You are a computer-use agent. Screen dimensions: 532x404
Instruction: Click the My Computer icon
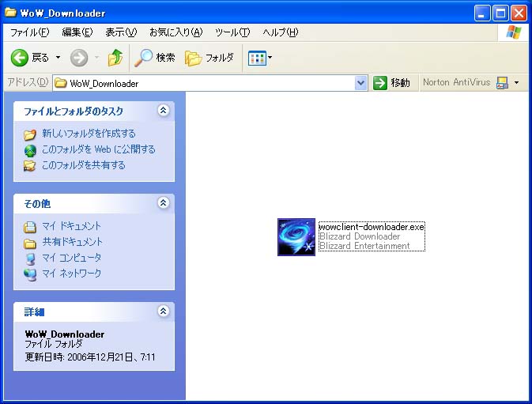point(30,259)
